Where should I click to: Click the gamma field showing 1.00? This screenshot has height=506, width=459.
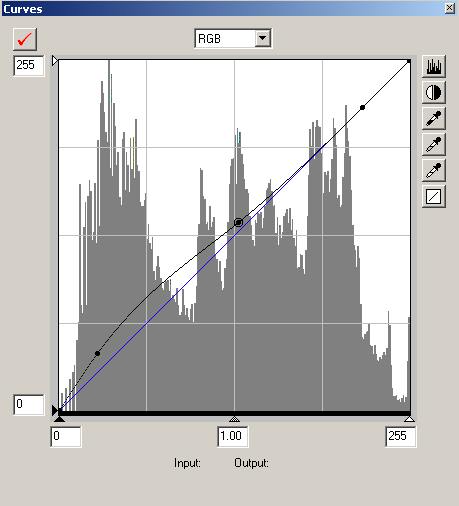233,436
